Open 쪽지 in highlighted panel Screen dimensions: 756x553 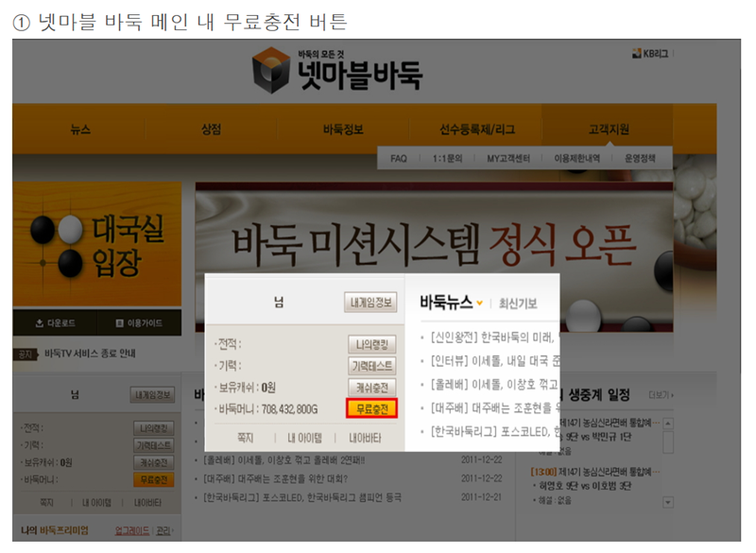pyautogui.click(x=245, y=438)
